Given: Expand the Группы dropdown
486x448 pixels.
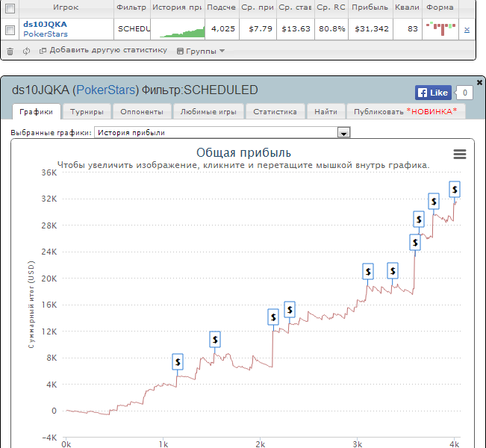Looking at the screenshot, I should pyautogui.click(x=200, y=52).
